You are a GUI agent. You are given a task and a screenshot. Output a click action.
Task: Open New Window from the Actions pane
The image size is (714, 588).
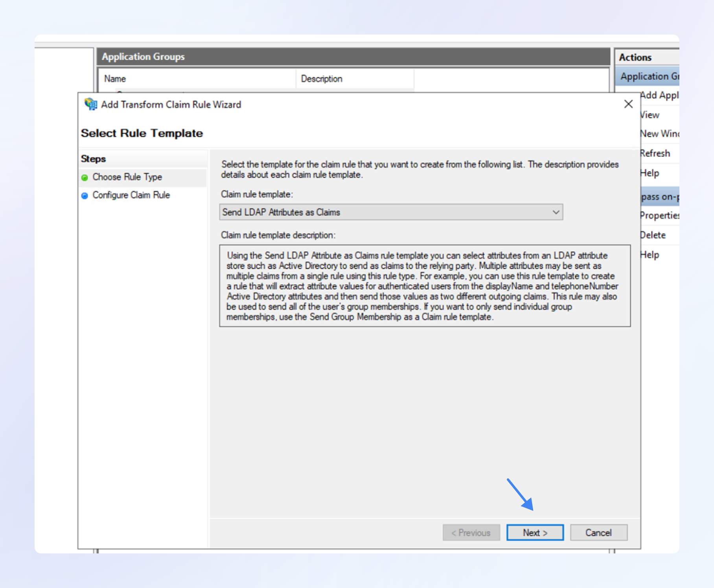[659, 134]
